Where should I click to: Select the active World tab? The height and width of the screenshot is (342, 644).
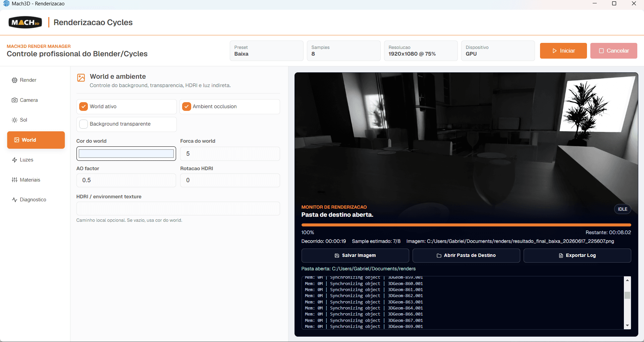tap(36, 140)
